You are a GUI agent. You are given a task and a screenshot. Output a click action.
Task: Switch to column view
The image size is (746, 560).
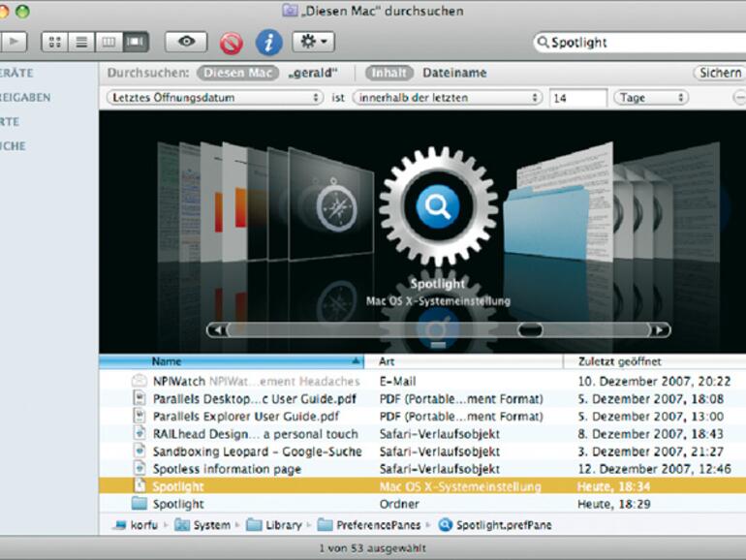tap(109, 42)
